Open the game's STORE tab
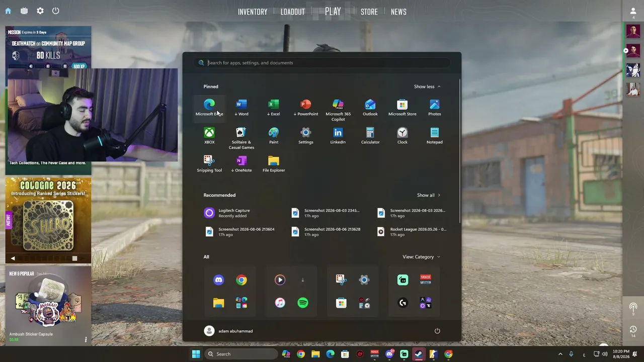The width and height of the screenshot is (644, 362). tap(369, 12)
